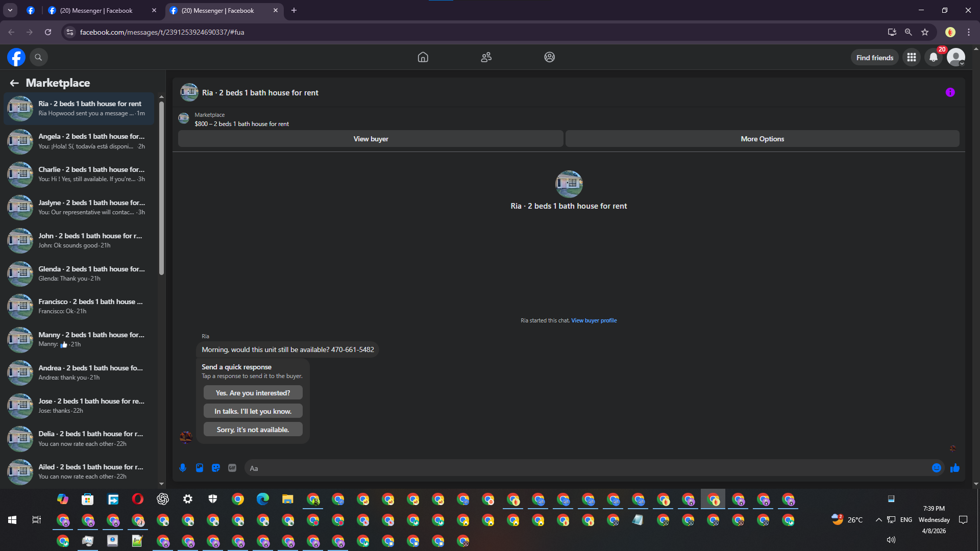
Task: Open the emoji picker in the message box
Action: [x=936, y=468]
